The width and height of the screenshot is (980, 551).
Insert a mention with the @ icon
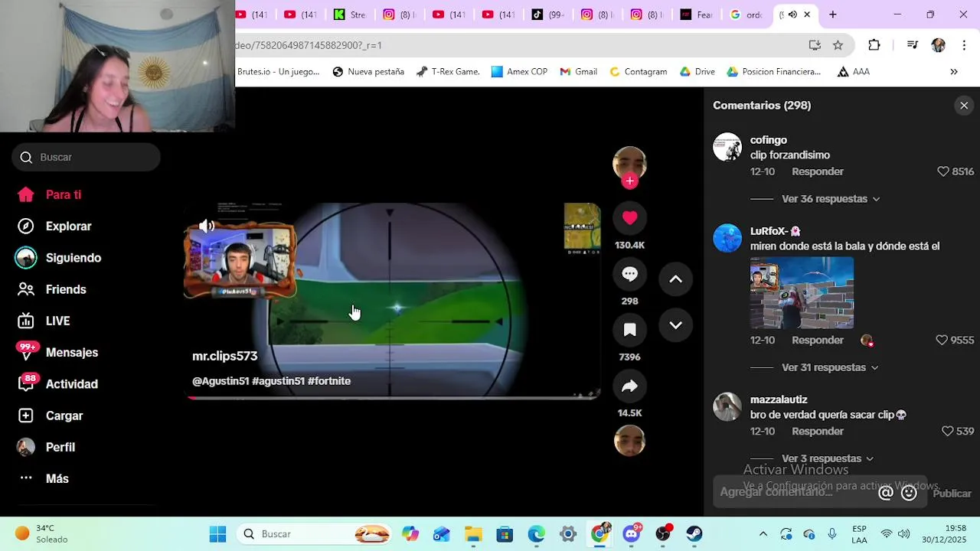click(x=886, y=493)
